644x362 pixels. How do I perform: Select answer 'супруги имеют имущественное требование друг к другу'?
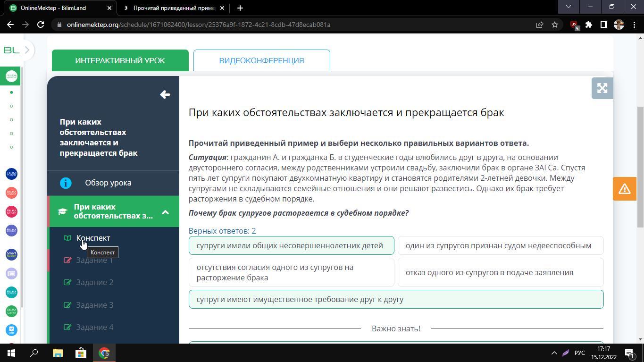coord(396,299)
